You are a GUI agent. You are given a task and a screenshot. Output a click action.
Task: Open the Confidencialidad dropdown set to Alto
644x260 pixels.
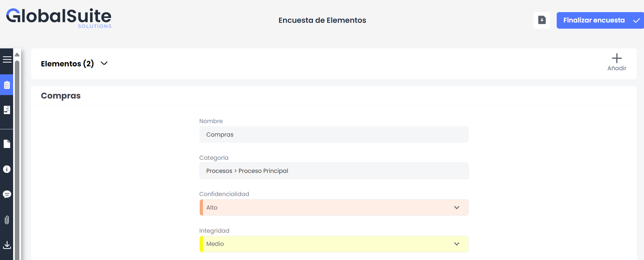(334, 207)
